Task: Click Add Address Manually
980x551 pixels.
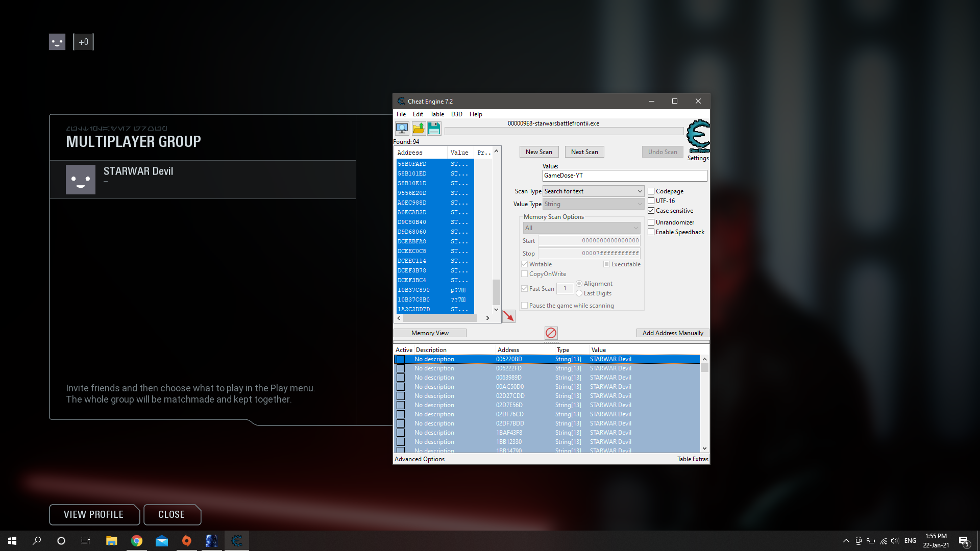Action: 673,333
